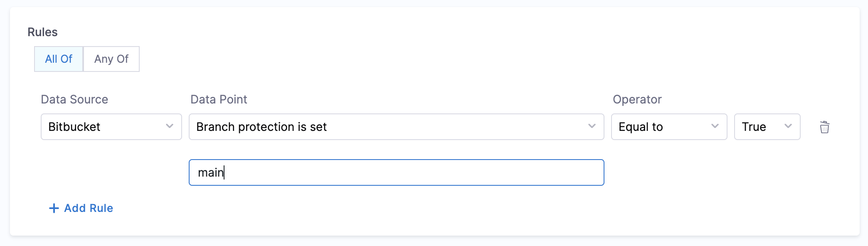Screen dimensions: 868x246
Task: Click the Data Point column label
Action: pos(219,99)
